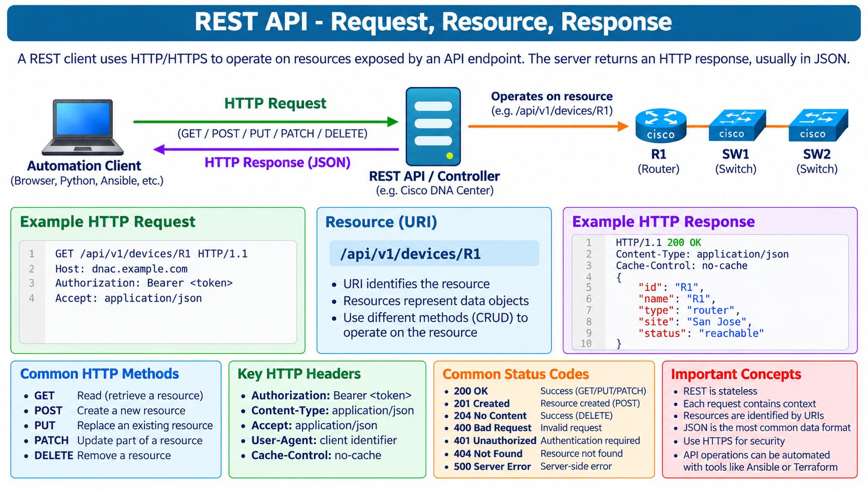Screen dimensions: 868x490
Task: Click 'Host: dnac.example.com' line
Action: pyautogui.click(x=121, y=269)
